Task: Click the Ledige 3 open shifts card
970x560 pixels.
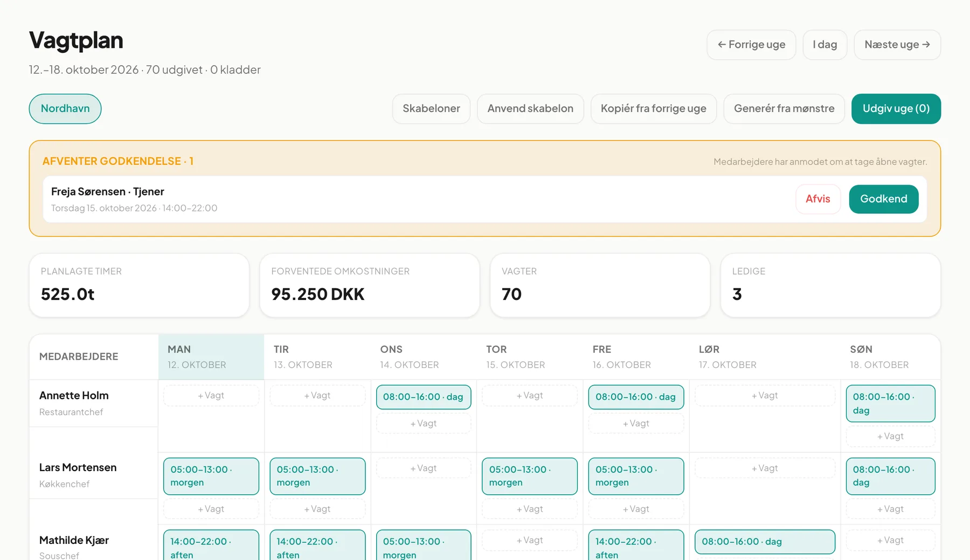Action: [830, 285]
